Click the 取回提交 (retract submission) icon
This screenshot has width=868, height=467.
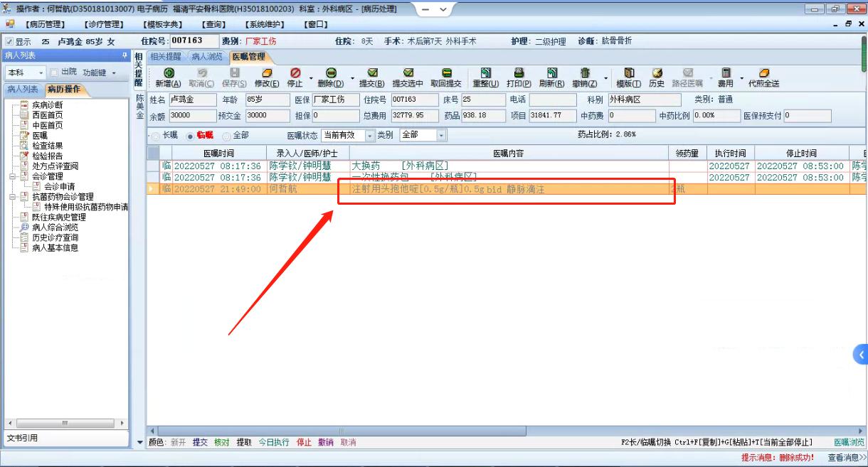coord(446,73)
